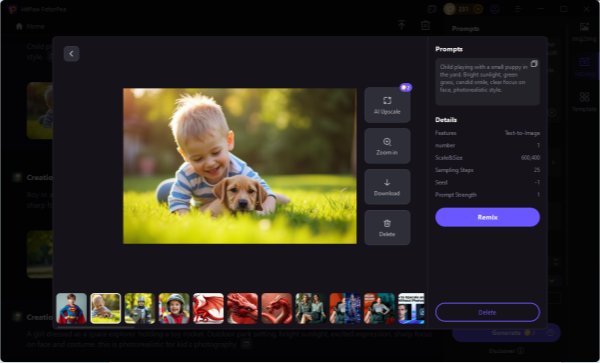Click the 'Sampling Steps' label
This screenshot has width=600, height=363.
point(454,170)
